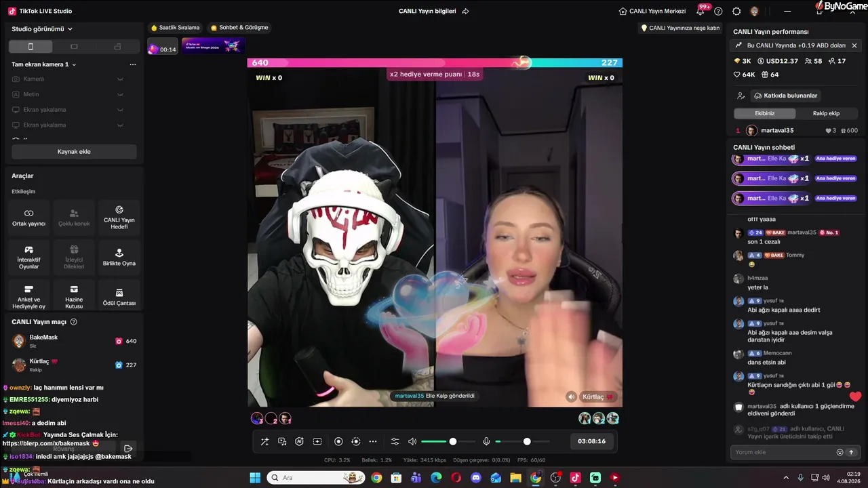Expand the Tam ekran kamera 1 scene dropdown

pos(44,64)
